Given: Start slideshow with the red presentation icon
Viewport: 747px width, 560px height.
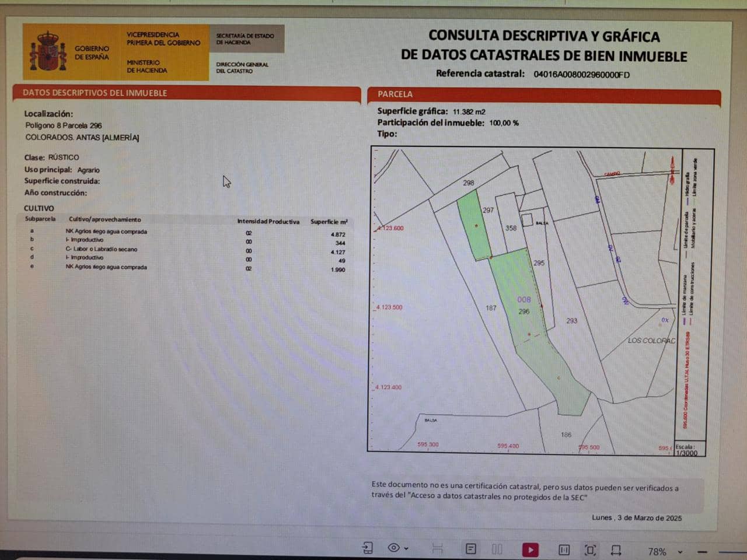Looking at the screenshot, I should (x=530, y=549).
